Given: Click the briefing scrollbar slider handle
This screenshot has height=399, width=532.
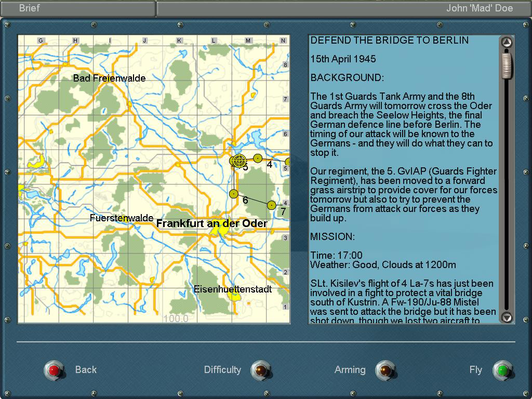Looking at the screenshot, I should click(x=507, y=65).
